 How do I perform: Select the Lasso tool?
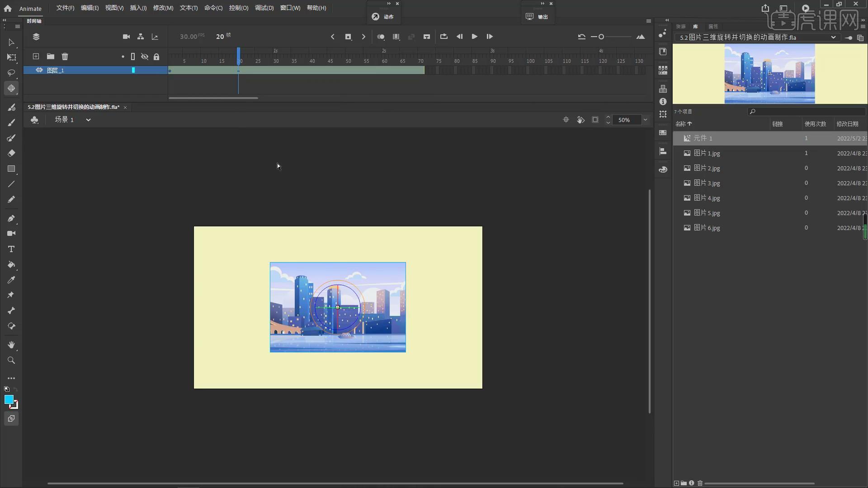pyautogui.click(x=11, y=73)
